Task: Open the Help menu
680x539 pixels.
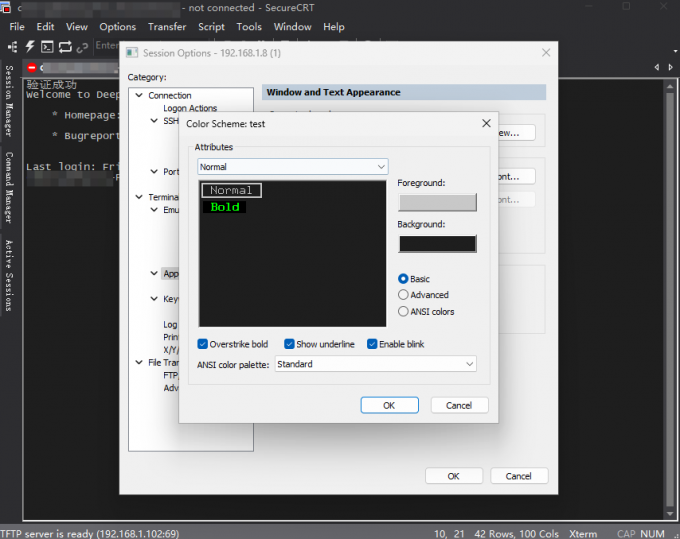Action: coord(333,26)
